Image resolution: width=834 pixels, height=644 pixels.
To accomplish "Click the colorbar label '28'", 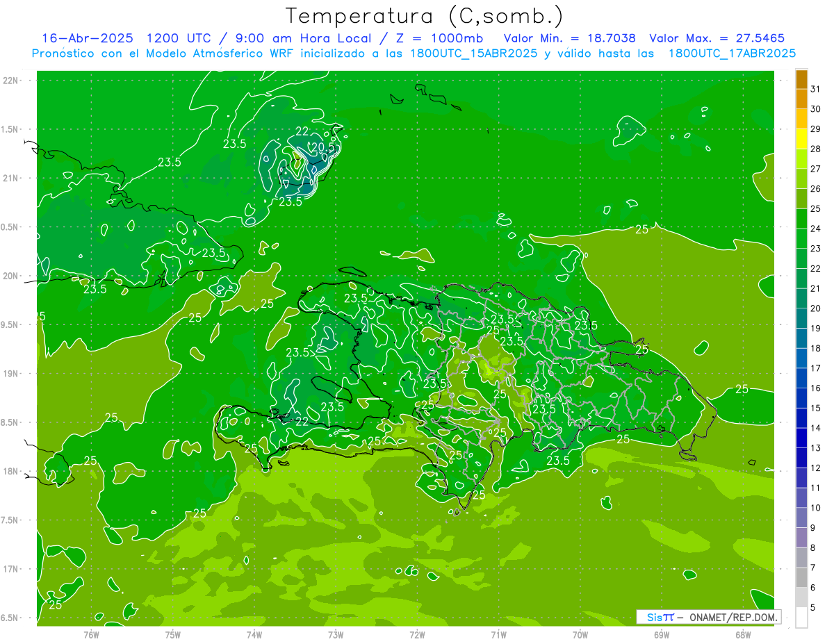I will coord(816,149).
